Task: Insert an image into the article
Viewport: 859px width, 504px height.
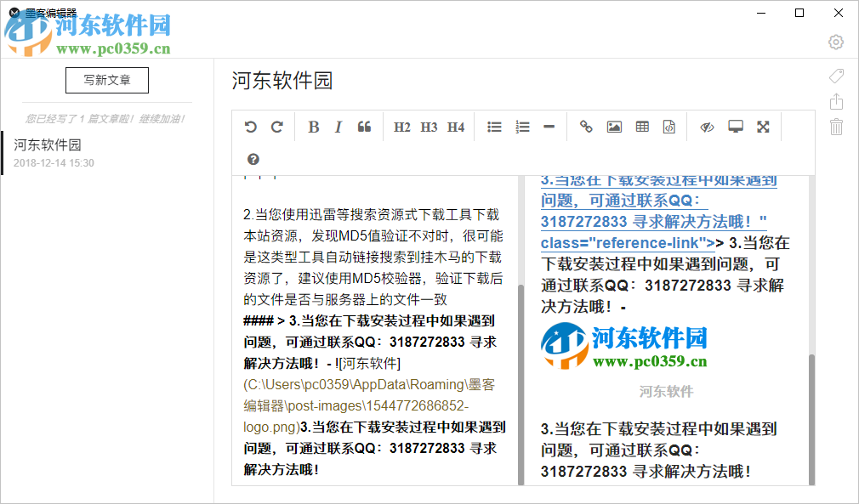Action: click(x=614, y=127)
